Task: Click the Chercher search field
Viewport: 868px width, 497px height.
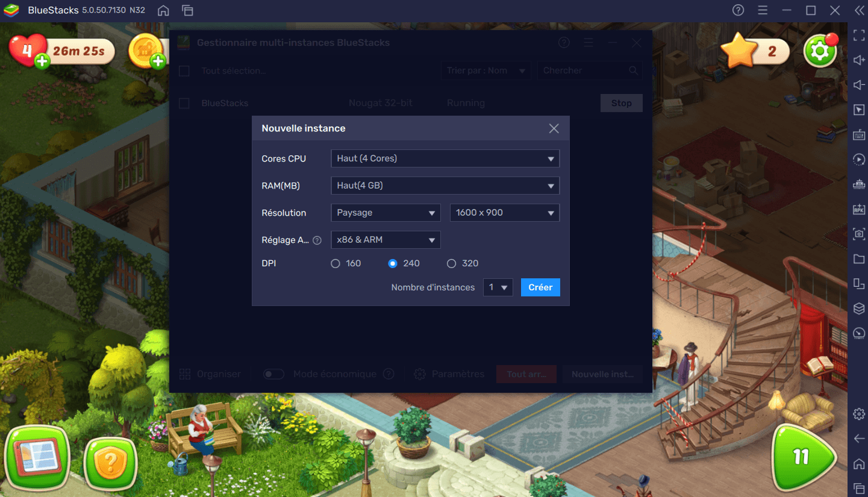Action: coord(589,70)
